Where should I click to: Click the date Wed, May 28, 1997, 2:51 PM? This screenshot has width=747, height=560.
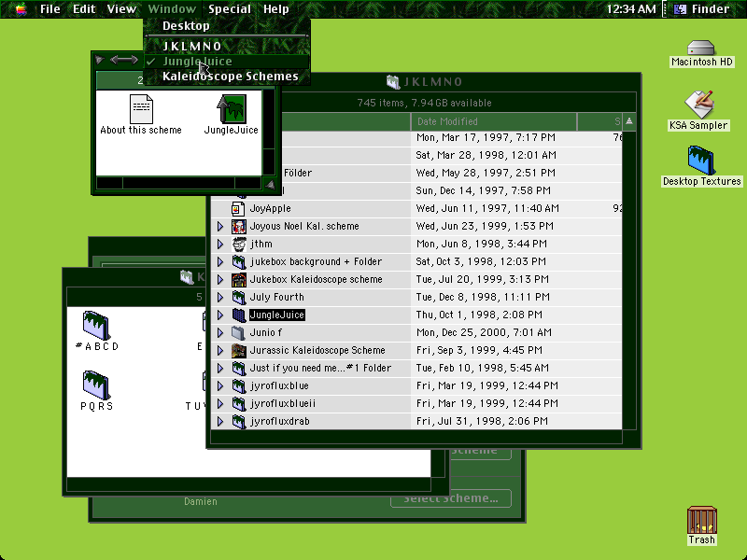pos(485,173)
